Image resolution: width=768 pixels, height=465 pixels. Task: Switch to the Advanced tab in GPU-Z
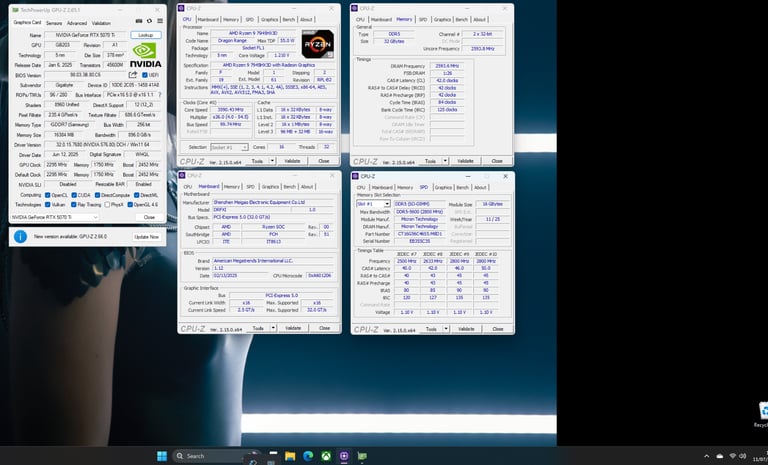point(77,23)
